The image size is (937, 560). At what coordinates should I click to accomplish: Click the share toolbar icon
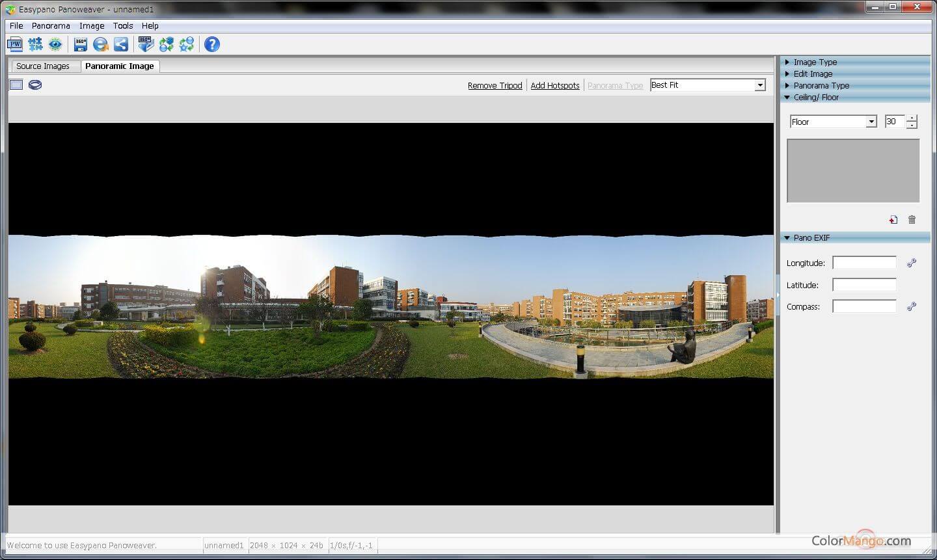click(121, 44)
